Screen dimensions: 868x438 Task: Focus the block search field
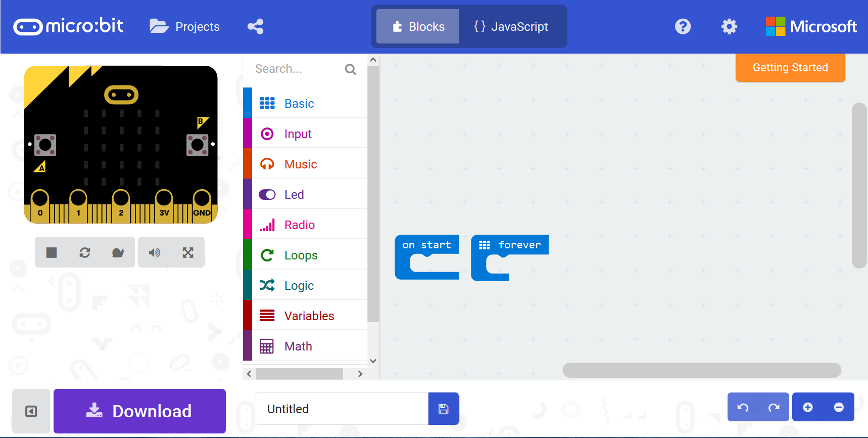pyautogui.click(x=298, y=69)
